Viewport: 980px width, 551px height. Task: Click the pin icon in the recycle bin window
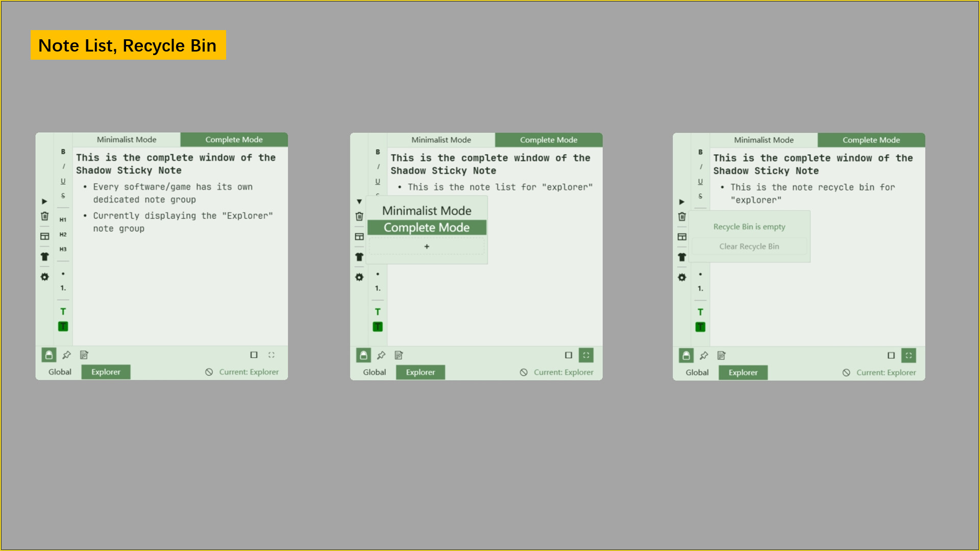point(704,356)
